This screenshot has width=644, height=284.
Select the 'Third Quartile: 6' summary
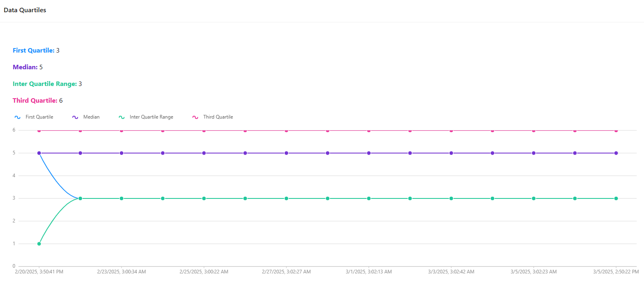(37, 101)
